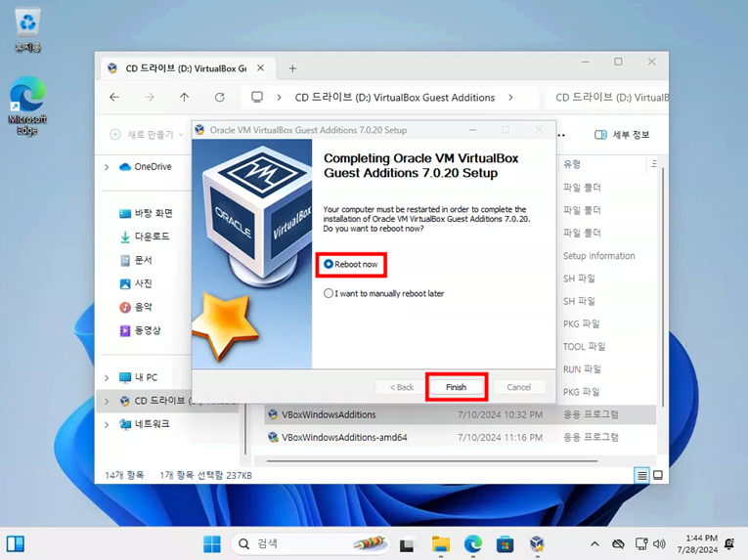Open 사진 in the sidebar

point(136,283)
